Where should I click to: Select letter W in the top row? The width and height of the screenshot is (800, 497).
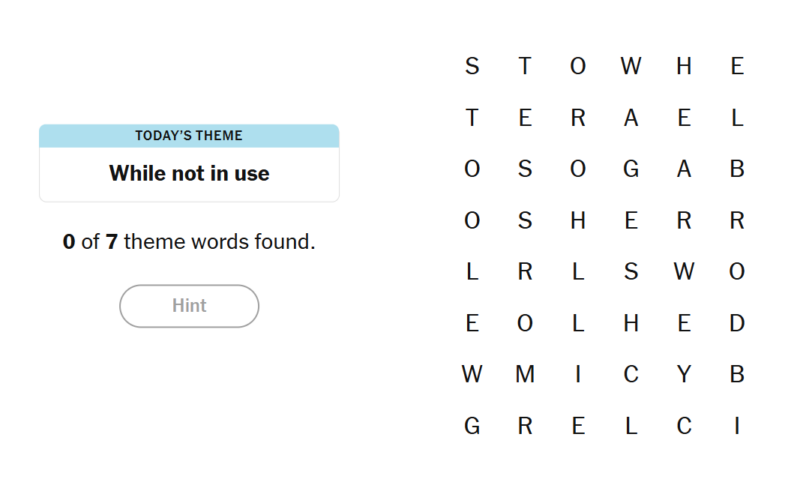[631, 67]
